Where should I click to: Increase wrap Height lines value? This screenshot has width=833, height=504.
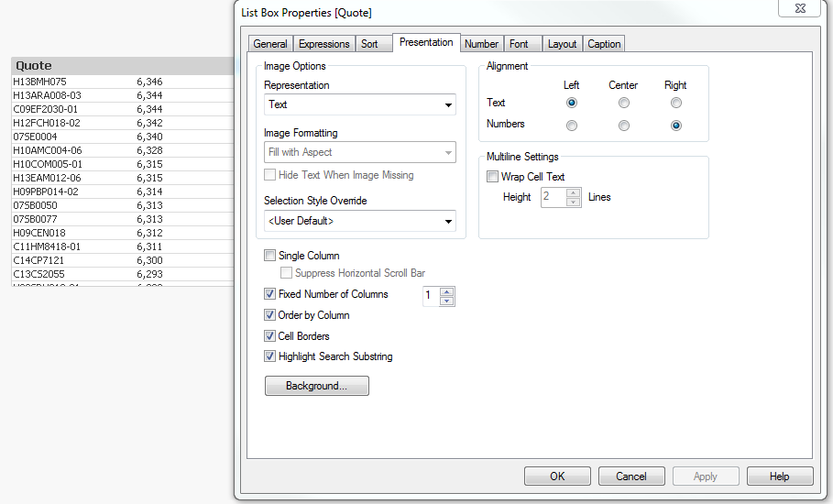pyautogui.click(x=574, y=192)
